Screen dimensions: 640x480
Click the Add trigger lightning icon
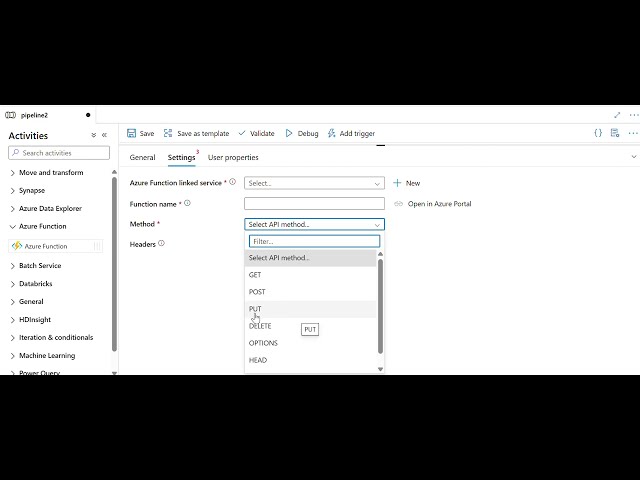coord(331,133)
